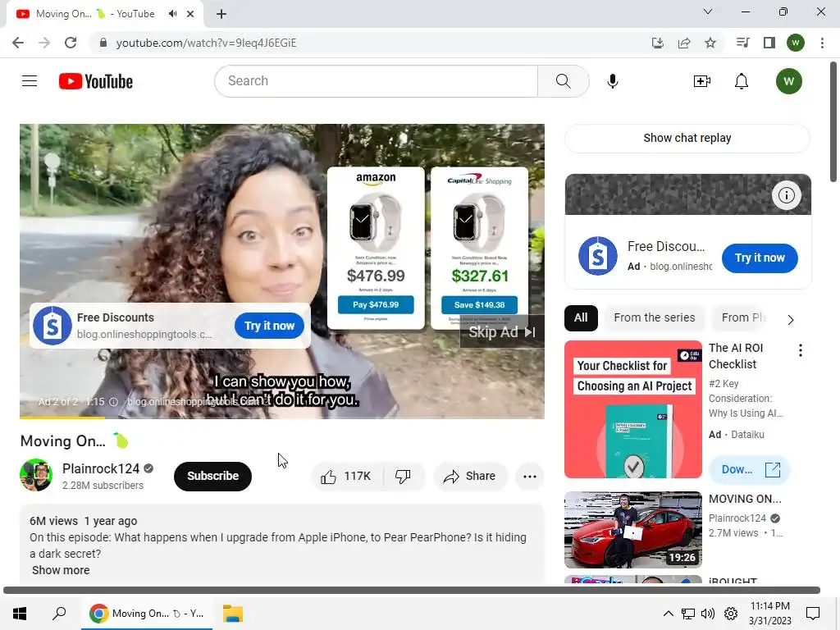Reload the page

71,43
